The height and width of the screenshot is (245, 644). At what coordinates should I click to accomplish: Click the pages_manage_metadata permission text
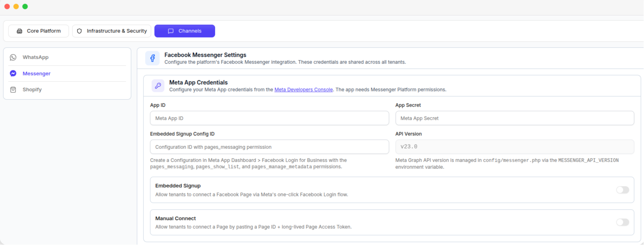(282, 167)
